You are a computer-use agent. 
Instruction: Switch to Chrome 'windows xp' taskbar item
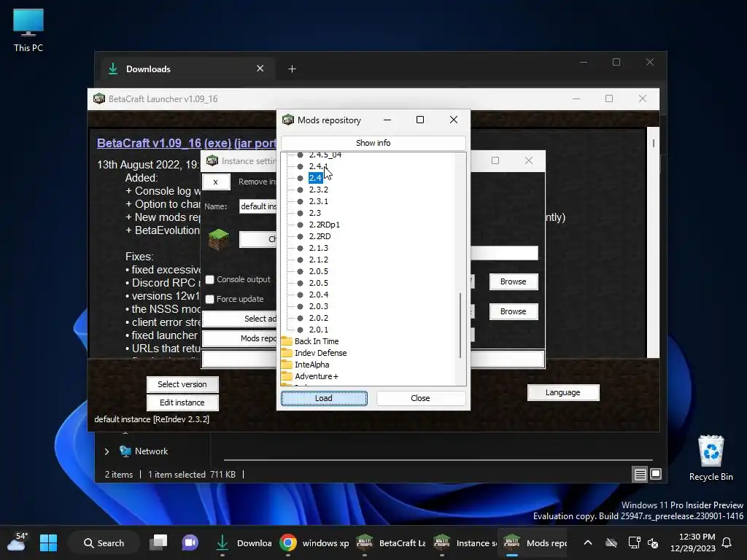(315, 542)
